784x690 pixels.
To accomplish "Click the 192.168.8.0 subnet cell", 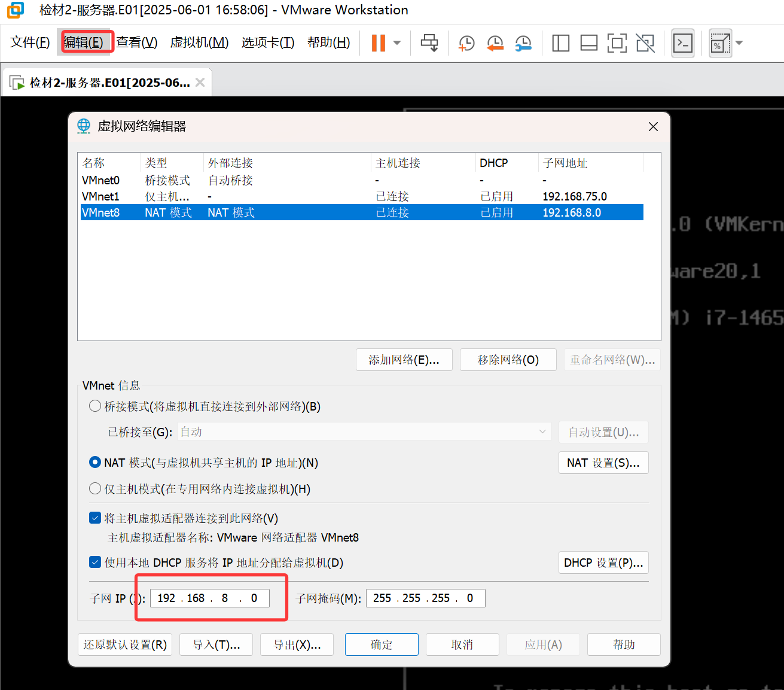I will [x=572, y=212].
